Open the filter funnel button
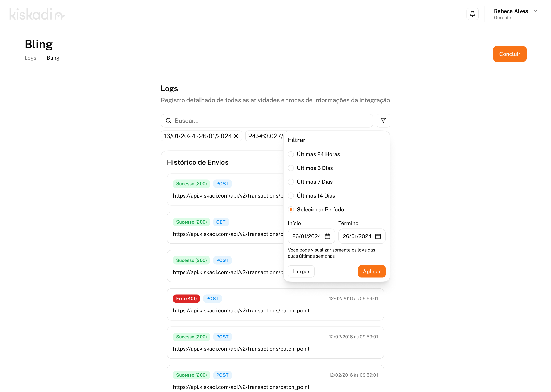 click(x=383, y=120)
